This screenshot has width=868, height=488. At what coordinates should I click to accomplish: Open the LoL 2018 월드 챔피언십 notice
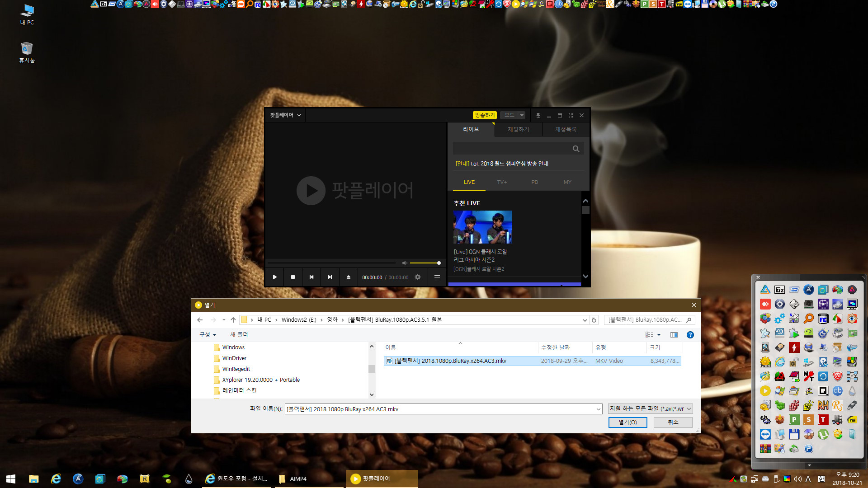click(502, 164)
